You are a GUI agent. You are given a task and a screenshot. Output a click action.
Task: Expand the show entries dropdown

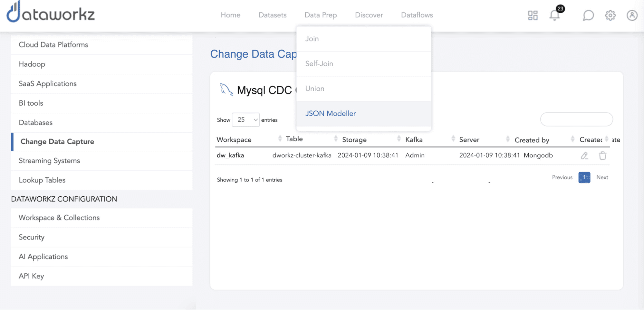pyautogui.click(x=245, y=120)
